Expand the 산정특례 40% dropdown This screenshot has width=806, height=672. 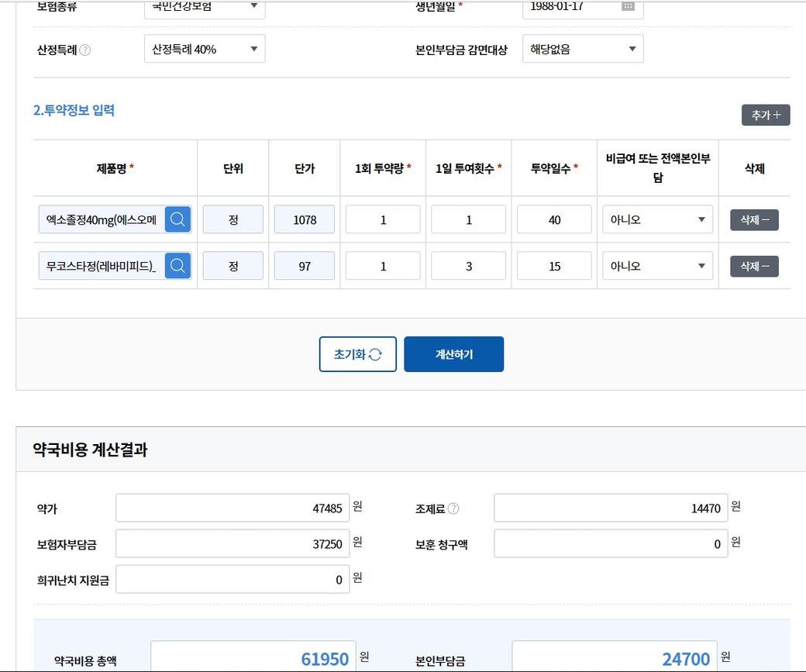[x=205, y=50]
